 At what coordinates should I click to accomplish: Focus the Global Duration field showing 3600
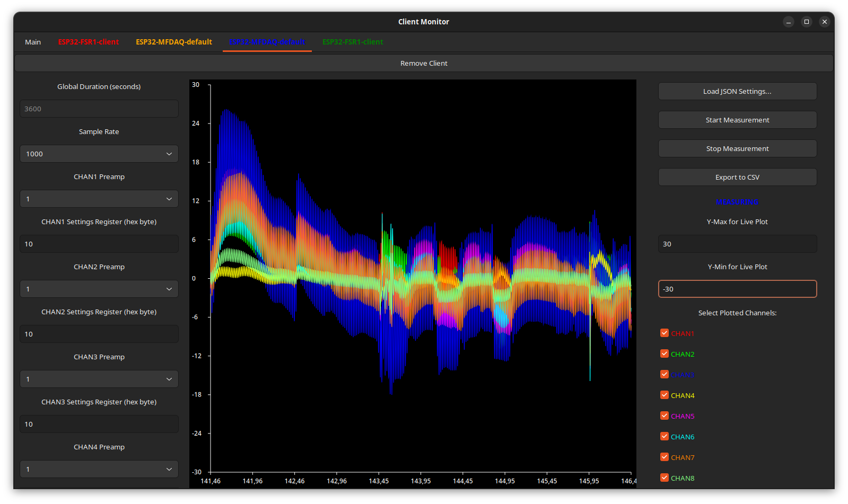99,109
